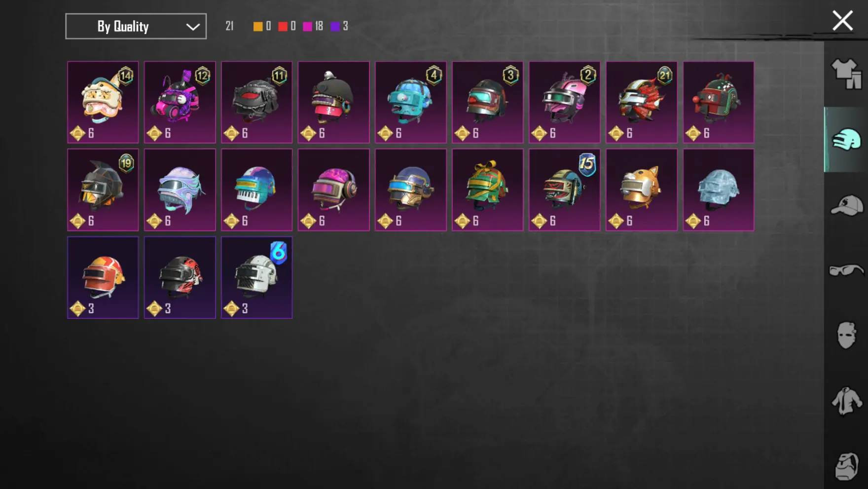Open the sunglasses category icon
The height and width of the screenshot is (489, 868).
tap(846, 270)
